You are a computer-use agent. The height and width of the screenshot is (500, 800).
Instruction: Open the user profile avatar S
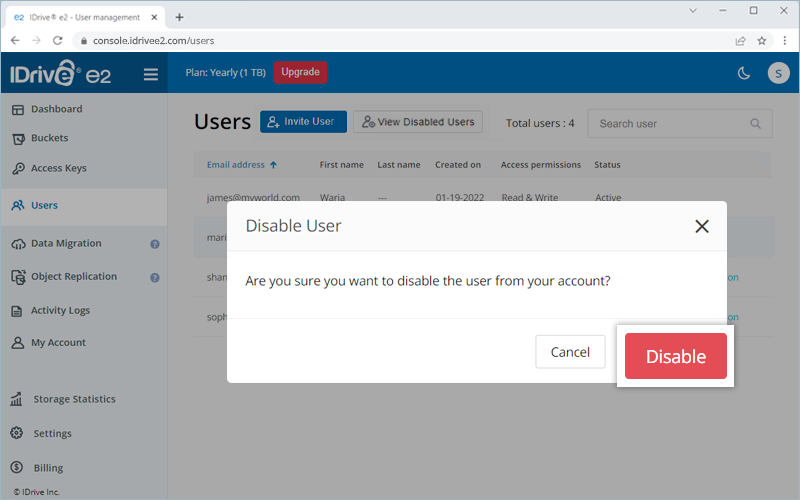pos(779,73)
